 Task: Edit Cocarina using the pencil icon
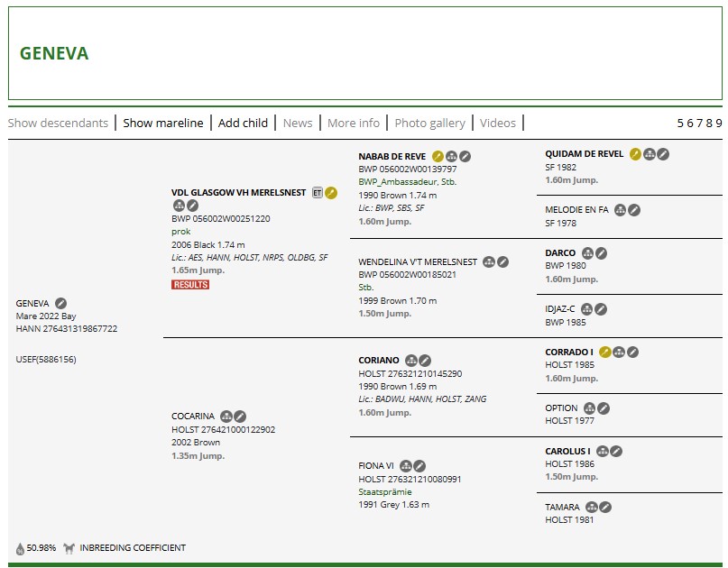(x=241, y=417)
